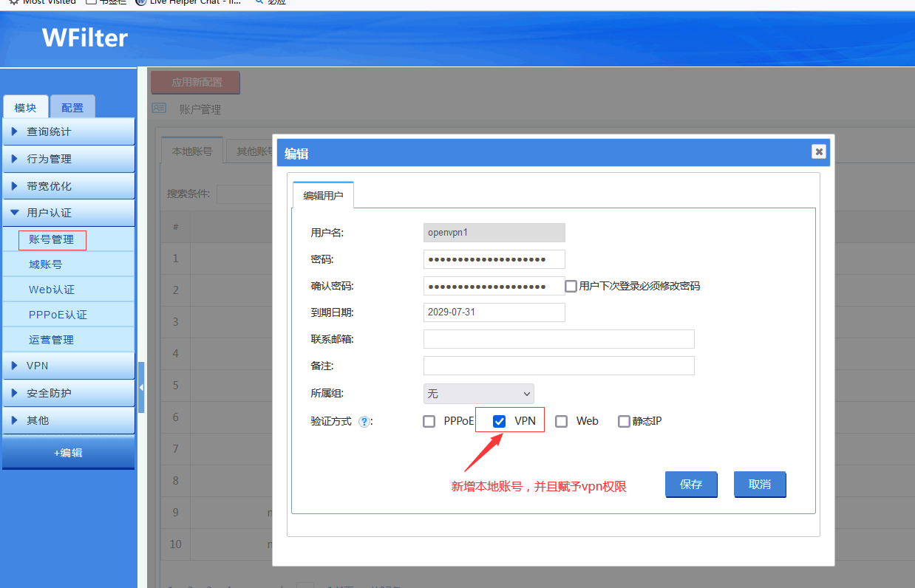Collapse the sidebar using the splitter arrow
The image size is (915, 588).
pyautogui.click(x=141, y=387)
